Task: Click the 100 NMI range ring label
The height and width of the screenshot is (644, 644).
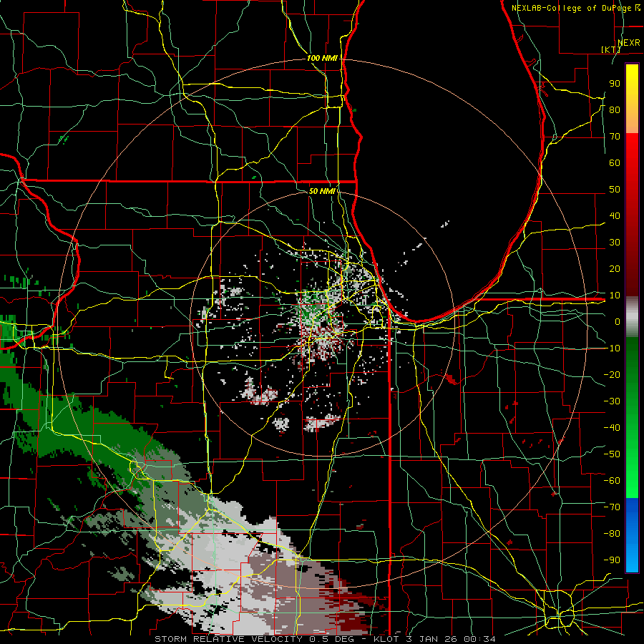Action: coord(322,58)
